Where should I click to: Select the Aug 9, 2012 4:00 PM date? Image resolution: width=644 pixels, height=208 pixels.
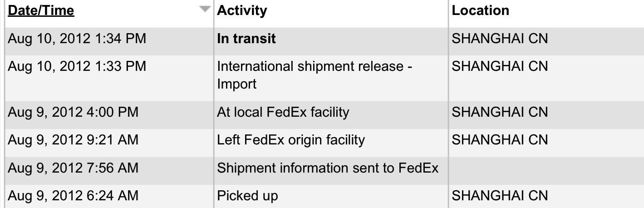tap(73, 112)
